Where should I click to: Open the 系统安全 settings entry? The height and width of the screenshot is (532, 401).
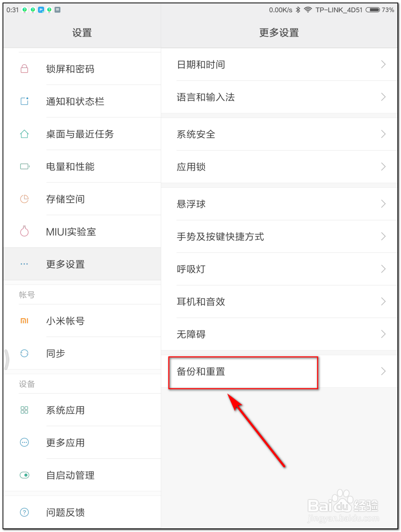196,134
